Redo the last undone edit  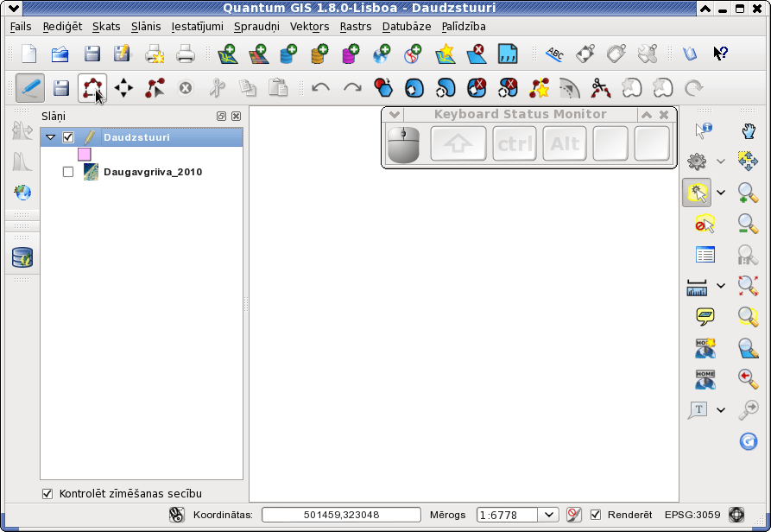click(352, 88)
